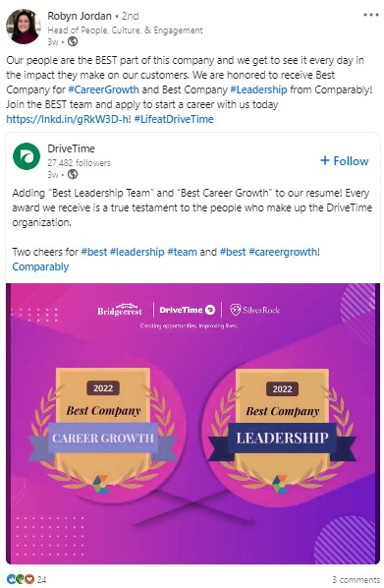384x588 pixels.
Task: Click globe visibility icon under Robyn Jordan
Action: (73, 41)
